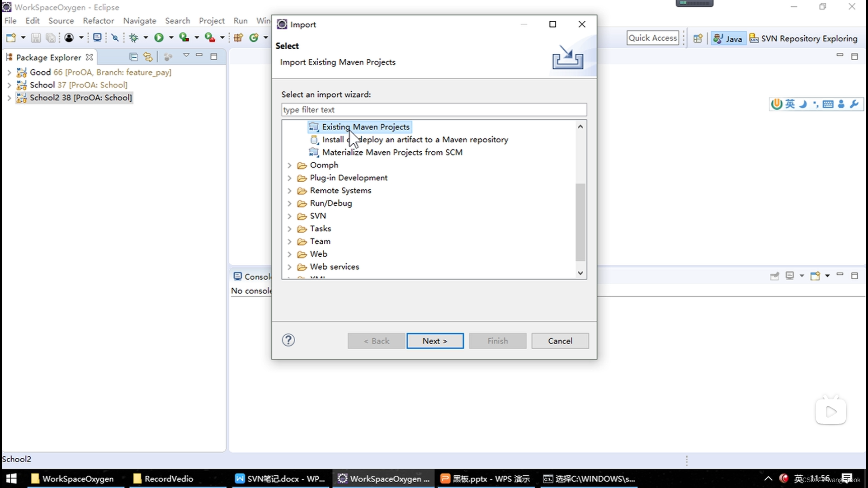Image resolution: width=868 pixels, height=488 pixels.
Task: Select Existing Maven Projects option
Action: tap(365, 127)
